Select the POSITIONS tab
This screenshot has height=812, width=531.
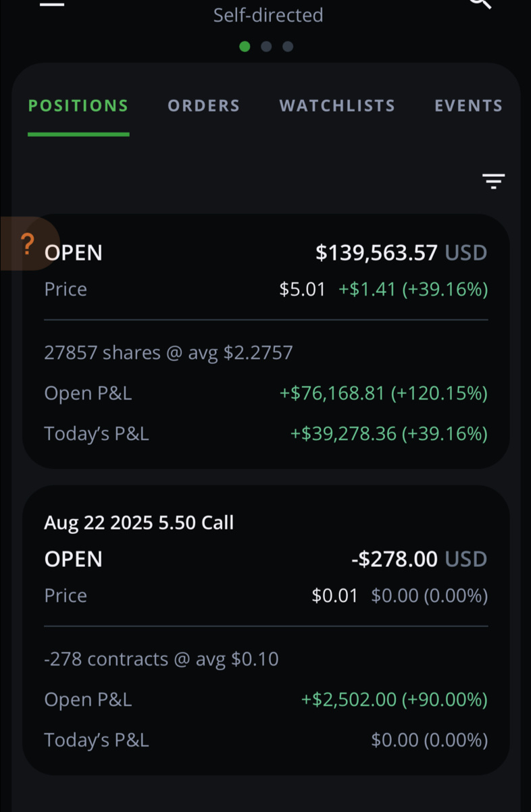[x=78, y=106]
